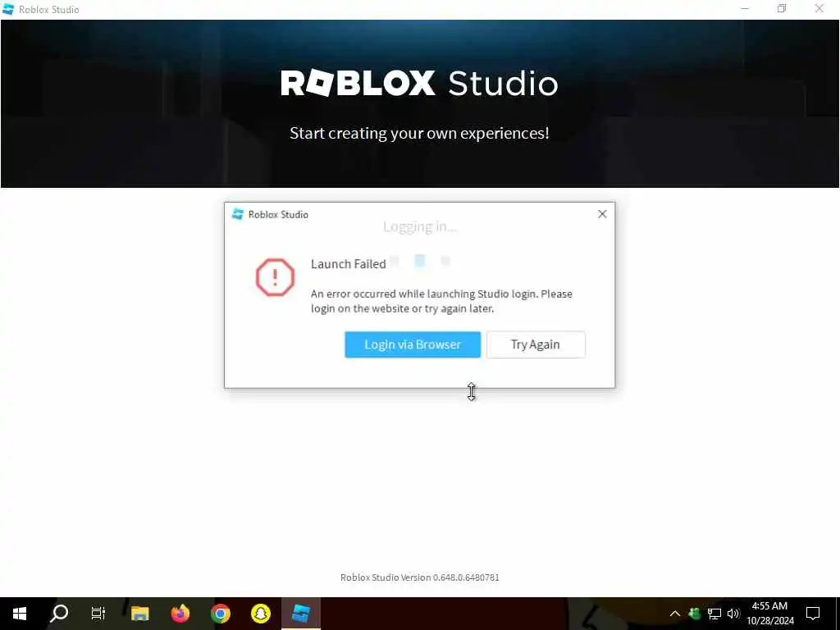Open the Windows Start menu
The height and width of the screenshot is (630, 840).
click(x=20, y=614)
